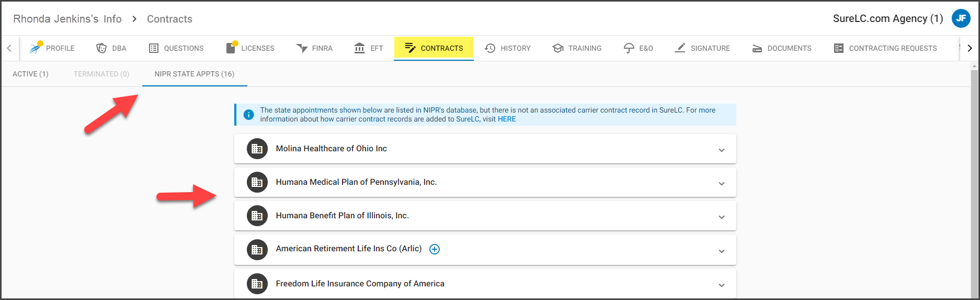Follow the HERE link in info banner
The width and height of the screenshot is (980, 300).
pyautogui.click(x=507, y=119)
